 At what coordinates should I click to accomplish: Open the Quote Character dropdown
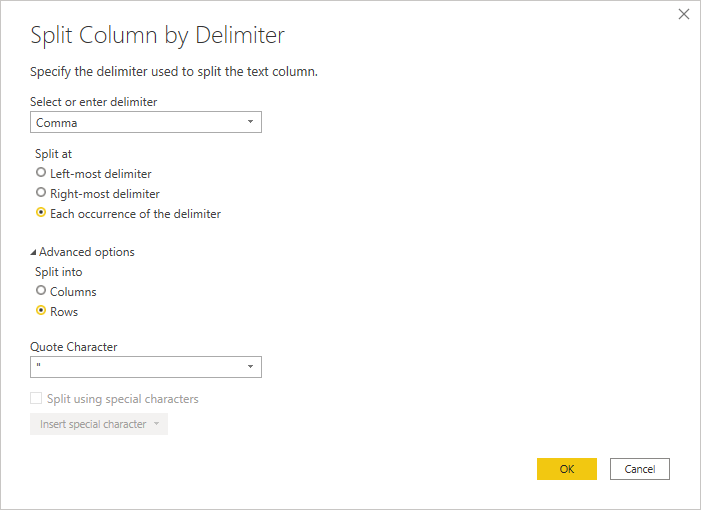[146, 367]
